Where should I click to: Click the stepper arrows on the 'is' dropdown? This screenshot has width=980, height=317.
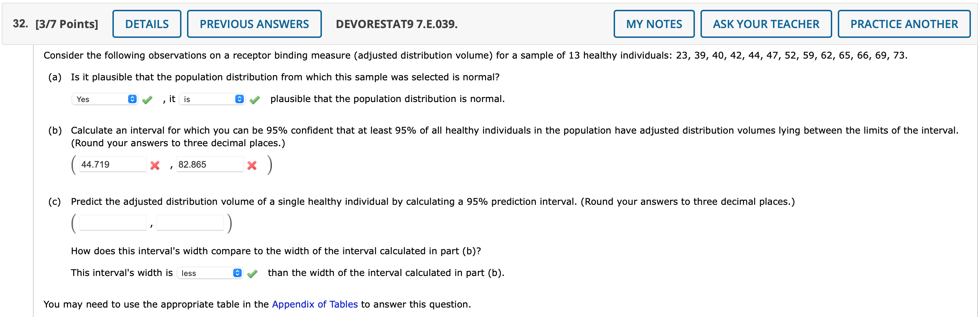(239, 99)
